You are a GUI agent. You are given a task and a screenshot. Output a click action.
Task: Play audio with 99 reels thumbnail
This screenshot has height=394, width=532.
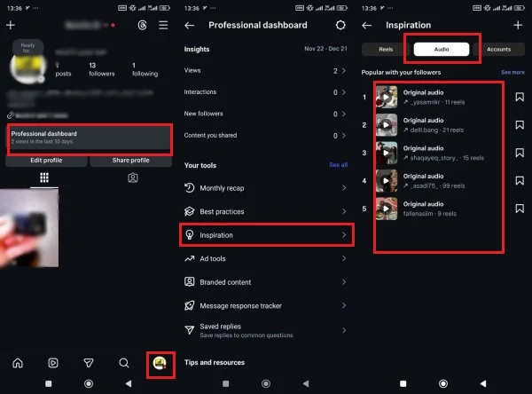click(x=387, y=181)
